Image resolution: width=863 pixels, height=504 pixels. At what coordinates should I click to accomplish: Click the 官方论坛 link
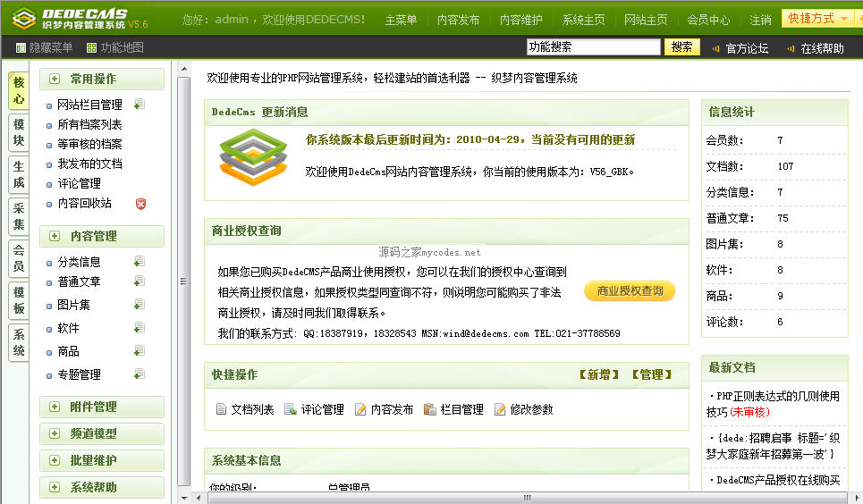pyautogui.click(x=747, y=48)
